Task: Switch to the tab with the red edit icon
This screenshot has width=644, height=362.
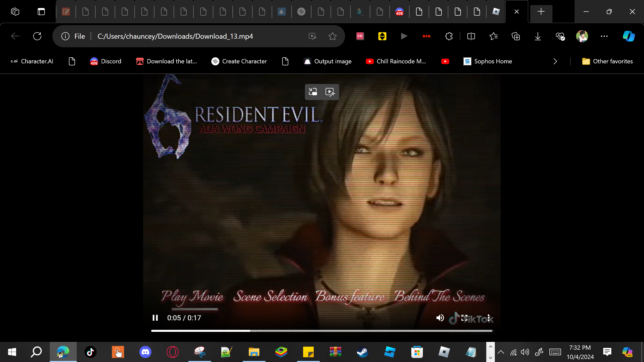Action: [66, 12]
